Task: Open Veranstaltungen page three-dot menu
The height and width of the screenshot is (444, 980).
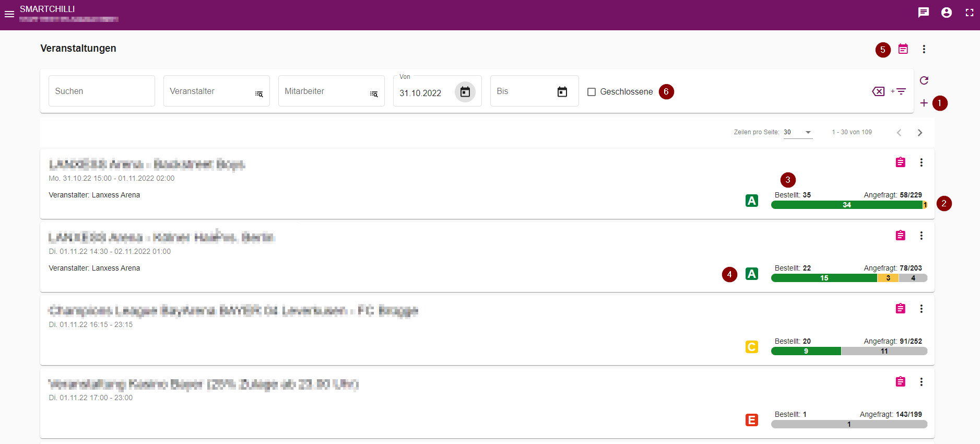Action: click(924, 49)
